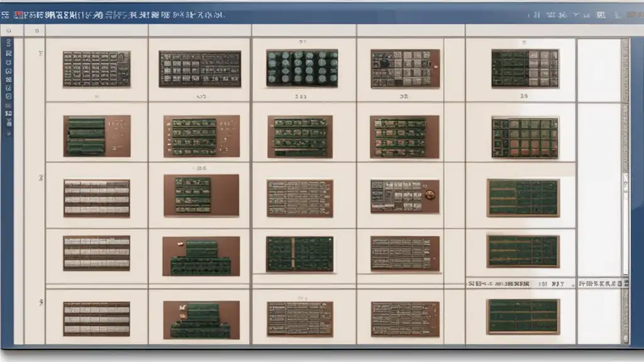Click the header cell labeled S
Viewport: 644px width, 362px height.
(x=37, y=31)
